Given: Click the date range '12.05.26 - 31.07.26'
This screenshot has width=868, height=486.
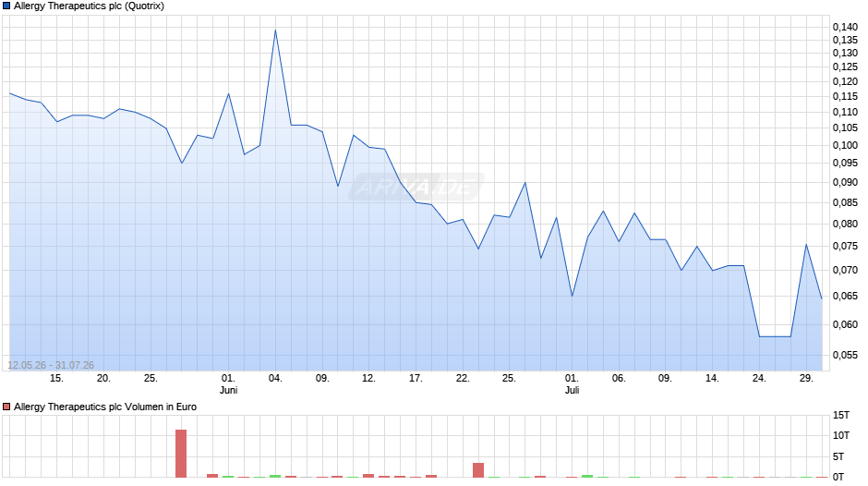Looking at the screenshot, I should (51, 365).
